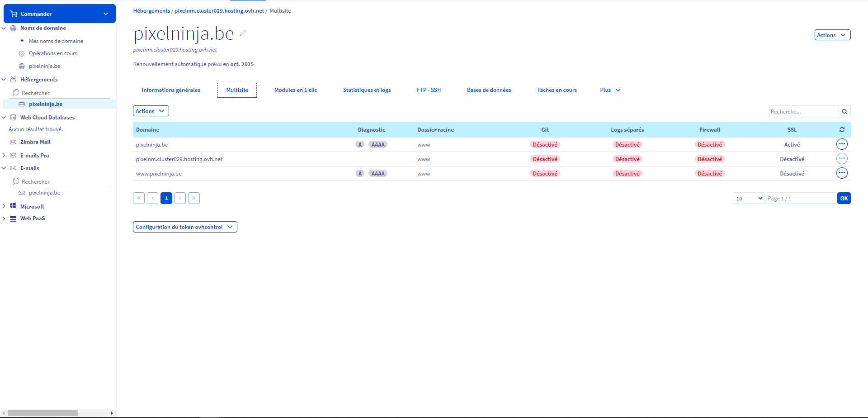Viewport: 868px width, 418px height.
Task: Click the OK pagination button
Action: (x=844, y=199)
